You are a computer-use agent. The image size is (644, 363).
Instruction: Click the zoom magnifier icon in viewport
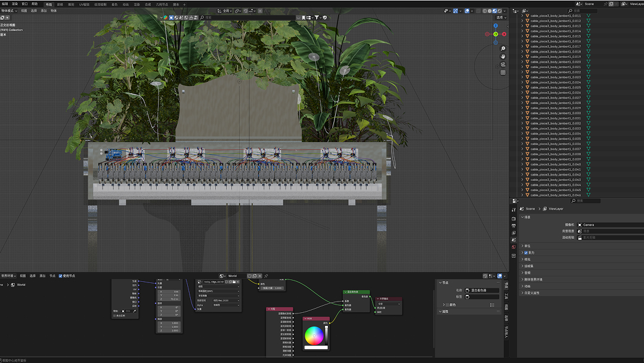tap(503, 48)
